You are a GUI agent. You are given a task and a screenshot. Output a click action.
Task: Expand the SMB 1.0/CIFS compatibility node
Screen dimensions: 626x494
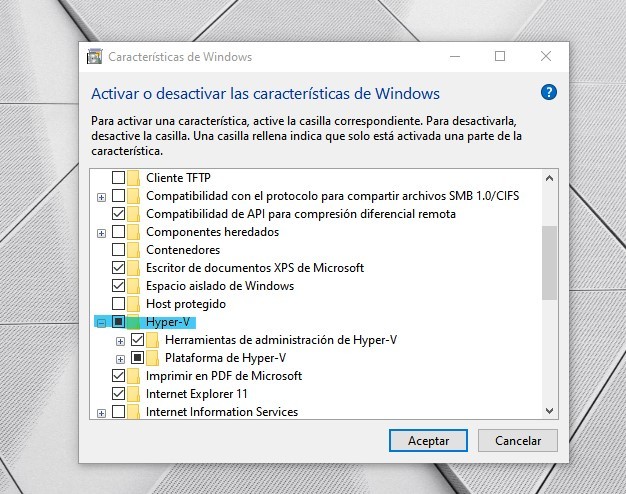coord(101,197)
